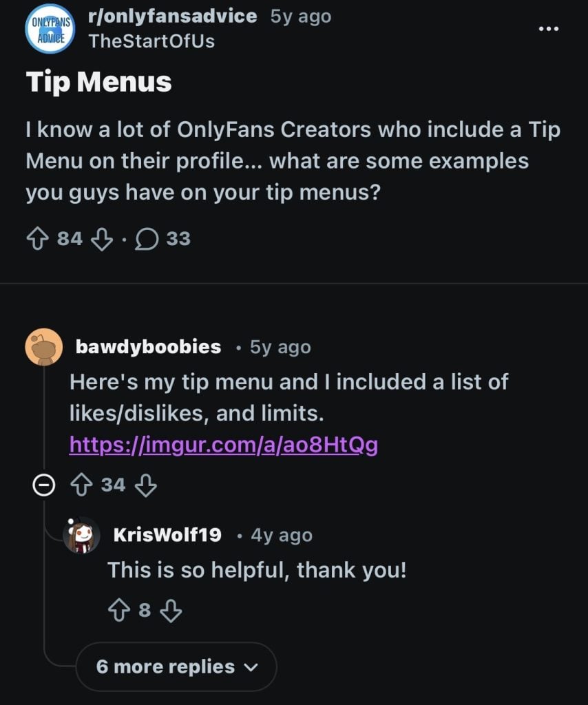The height and width of the screenshot is (705, 588).
Task: Click bawdyboobies' avatar image
Action: pos(44,347)
